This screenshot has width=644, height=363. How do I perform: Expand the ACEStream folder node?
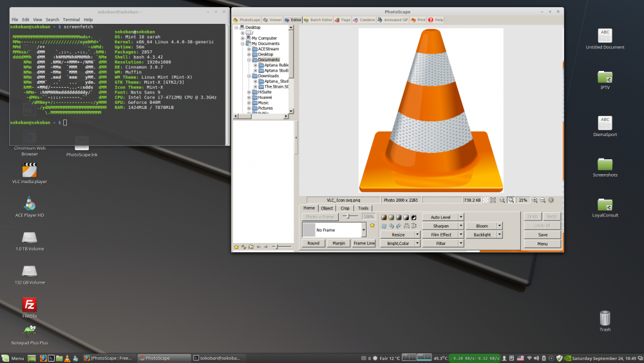tap(249, 49)
